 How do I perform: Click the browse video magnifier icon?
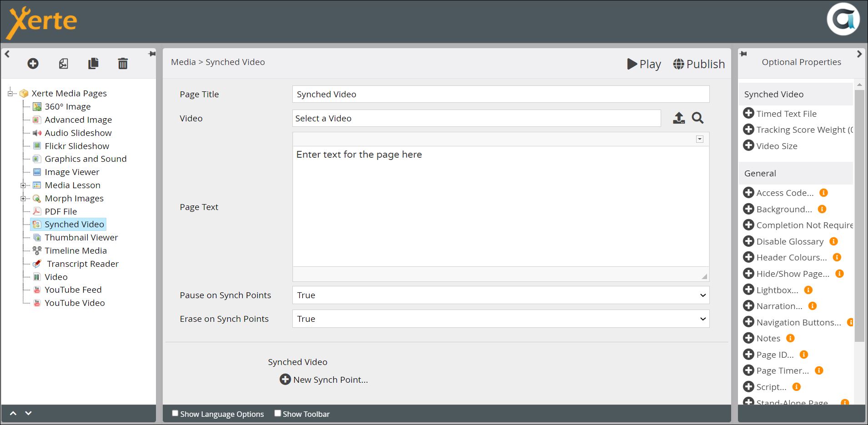pos(697,118)
